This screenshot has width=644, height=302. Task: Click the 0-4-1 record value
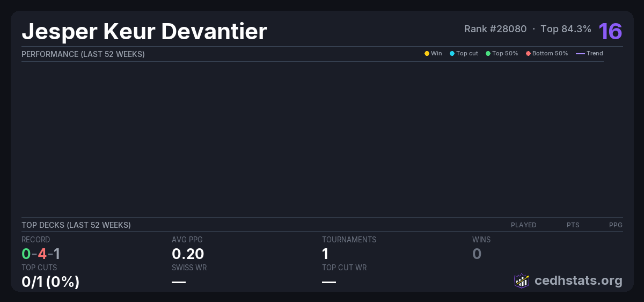tap(41, 254)
